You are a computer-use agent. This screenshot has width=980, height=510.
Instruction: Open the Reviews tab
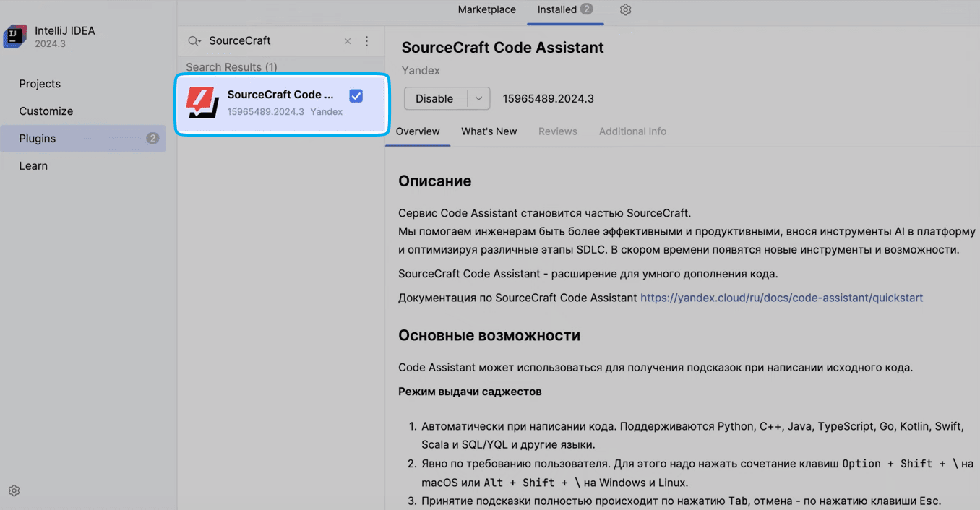[558, 131]
